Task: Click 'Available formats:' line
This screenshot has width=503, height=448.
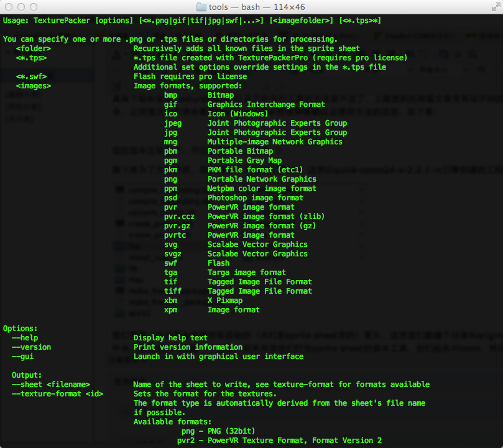Action: coord(173,422)
